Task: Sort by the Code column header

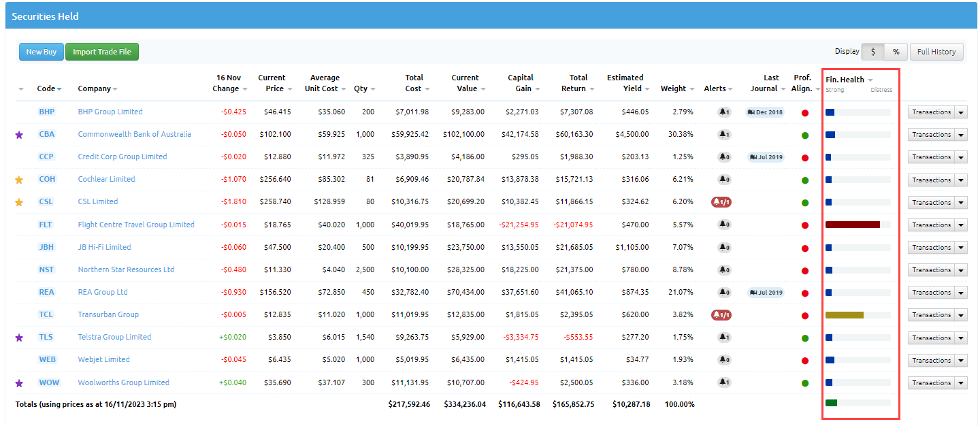Action: coord(49,88)
